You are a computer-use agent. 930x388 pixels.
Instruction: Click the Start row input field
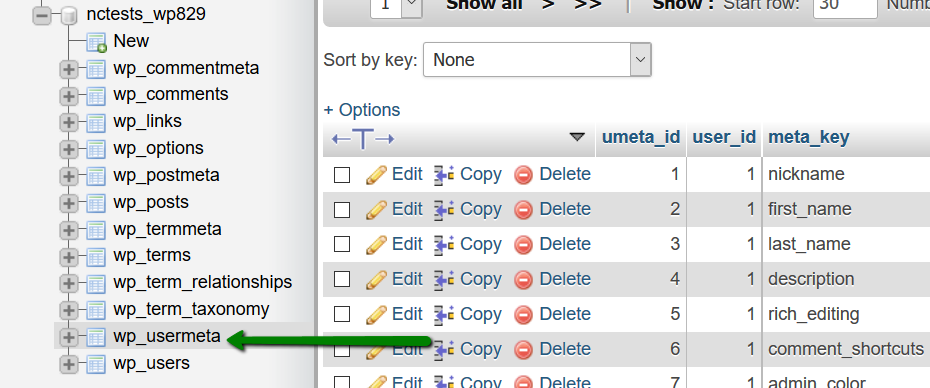[845, 5]
